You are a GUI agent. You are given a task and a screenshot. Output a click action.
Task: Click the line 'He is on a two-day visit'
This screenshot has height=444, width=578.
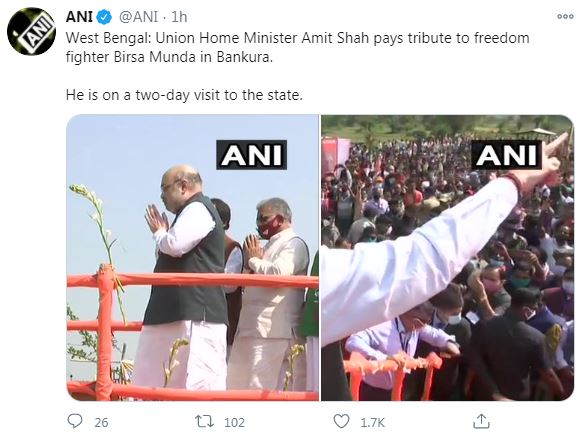click(x=184, y=95)
